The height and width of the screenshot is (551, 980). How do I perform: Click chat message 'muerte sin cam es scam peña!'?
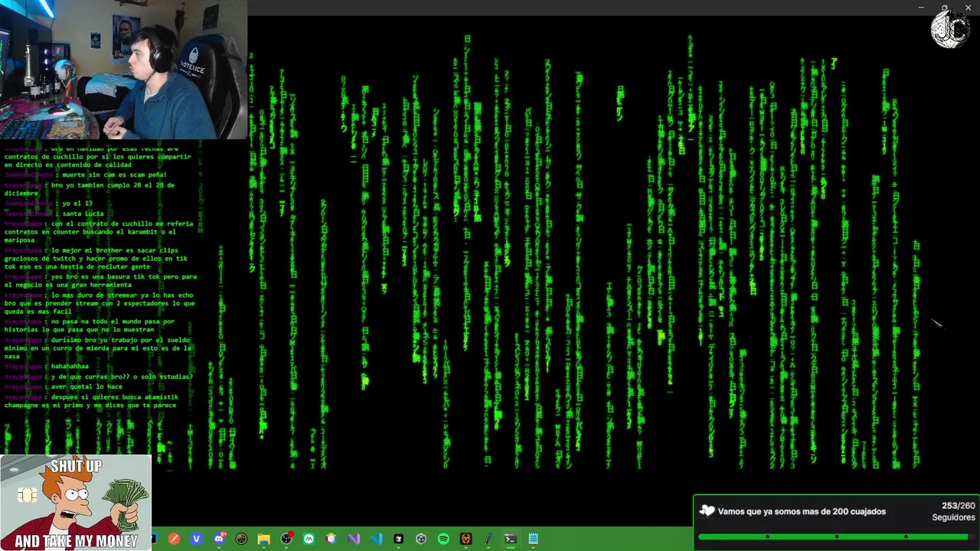[114, 174]
